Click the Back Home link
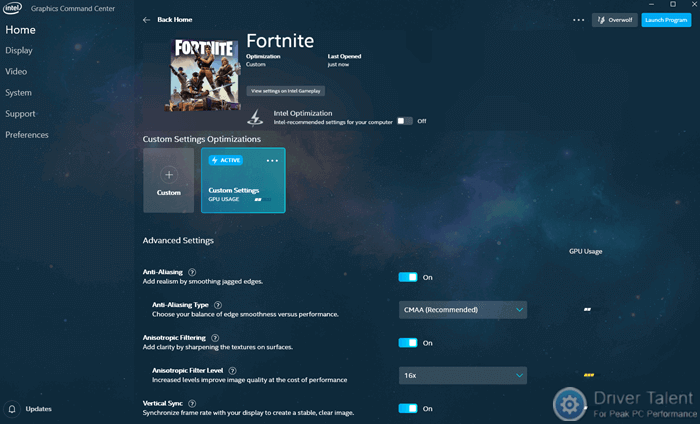 [175, 20]
